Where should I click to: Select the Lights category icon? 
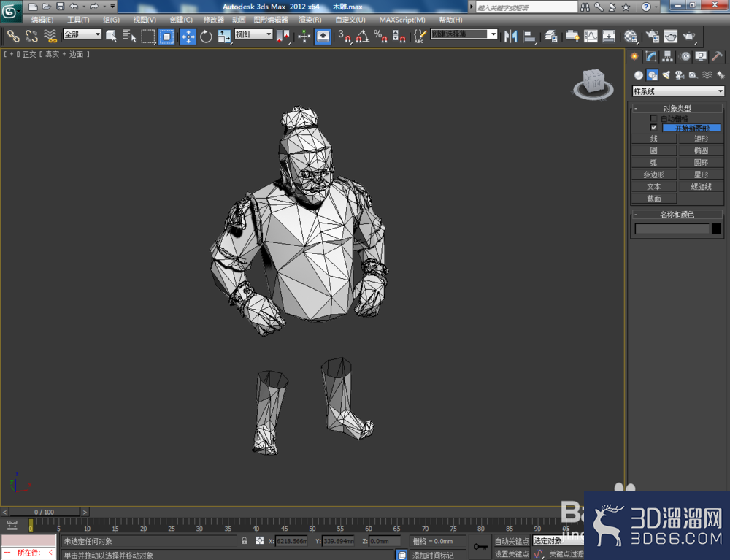pyautogui.click(x=666, y=75)
